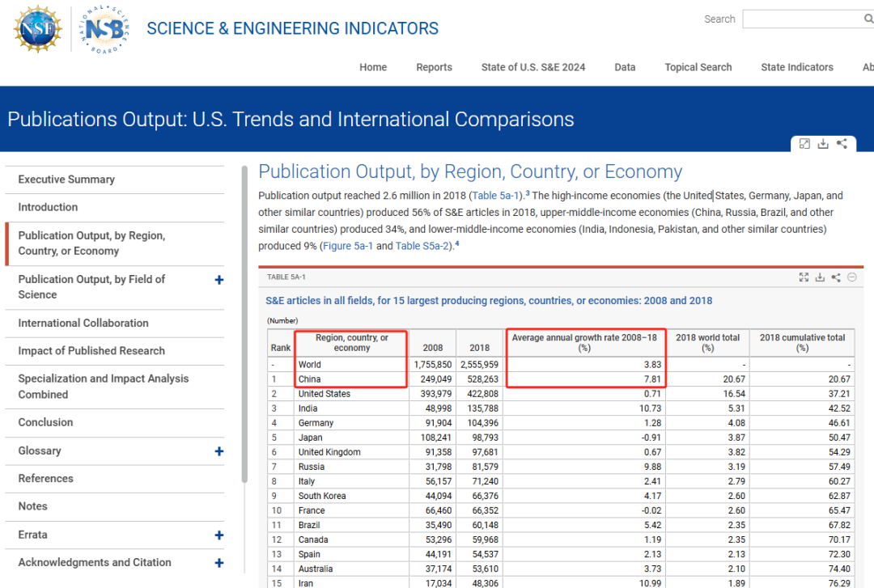Click the Publications Output banner heading

[291, 119]
